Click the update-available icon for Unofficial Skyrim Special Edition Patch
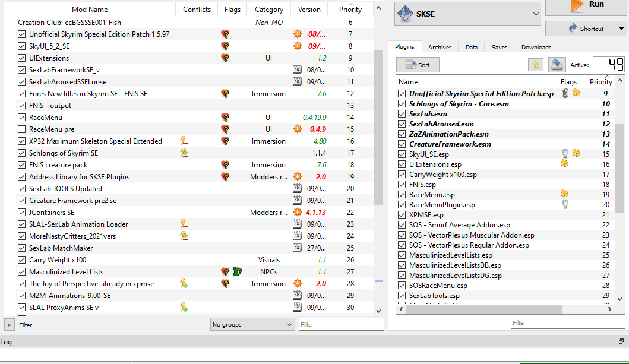The height and width of the screenshot is (364, 629). coord(297,34)
